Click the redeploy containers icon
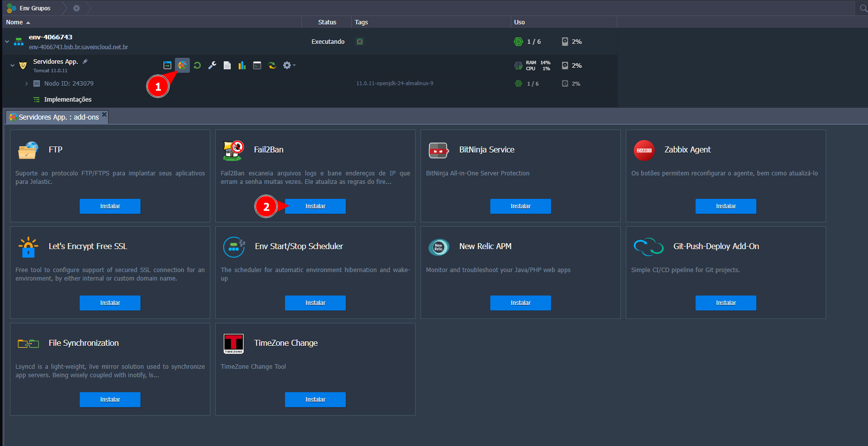This screenshot has height=446, width=868. (272, 65)
